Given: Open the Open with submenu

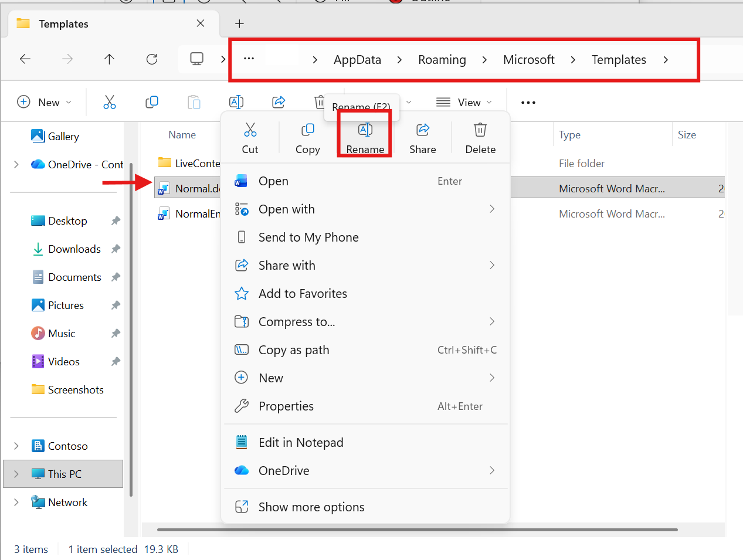Looking at the screenshot, I should pos(365,209).
